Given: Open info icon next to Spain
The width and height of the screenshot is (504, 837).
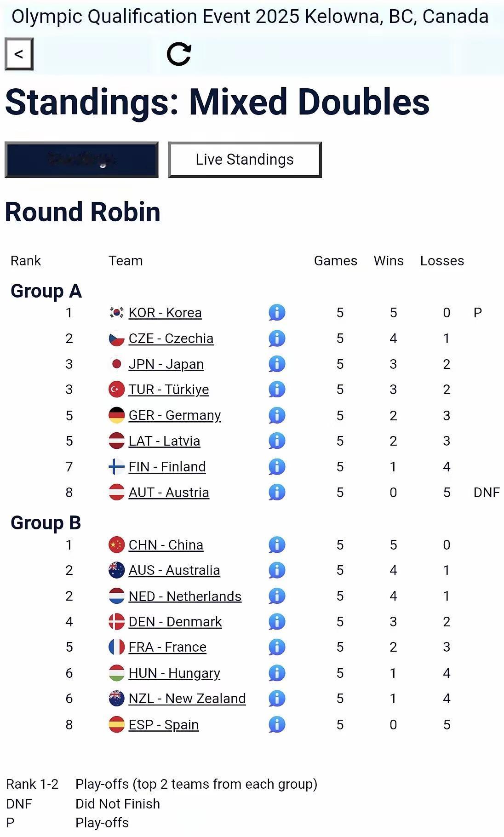Looking at the screenshot, I should [277, 725].
